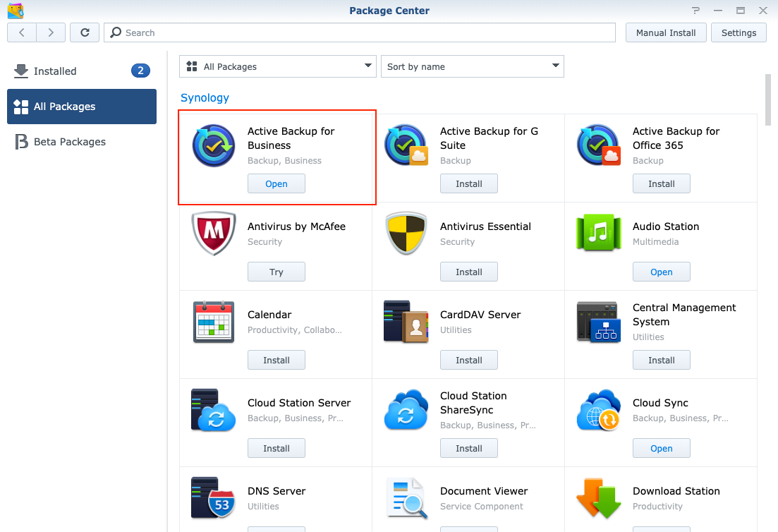This screenshot has width=778, height=532.
Task: Open the Sort by name dropdown
Action: (x=473, y=66)
